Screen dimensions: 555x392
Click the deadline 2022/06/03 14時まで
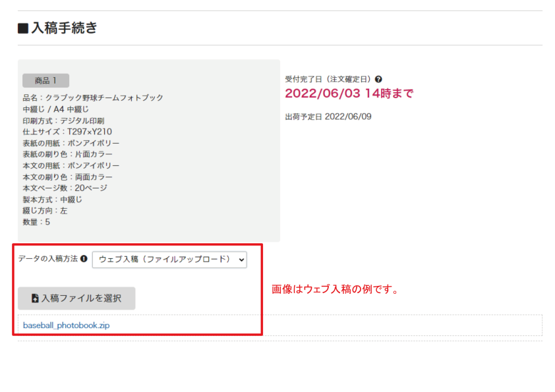[349, 94]
